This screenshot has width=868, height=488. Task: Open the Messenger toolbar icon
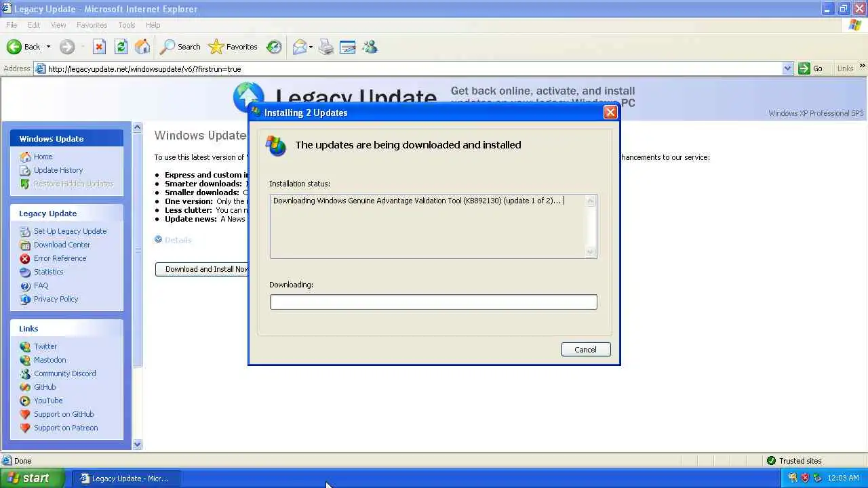(x=370, y=47)
